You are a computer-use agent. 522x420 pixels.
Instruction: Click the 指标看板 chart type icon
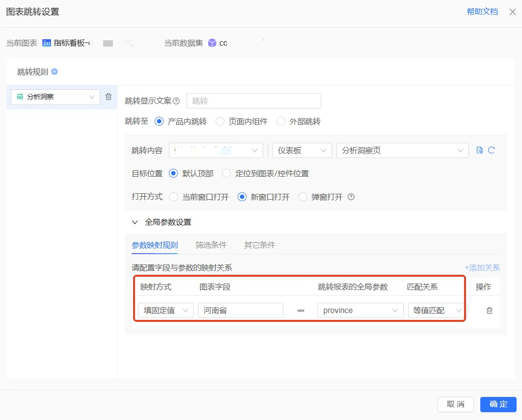pyautogui.click(x=47, y=43)
